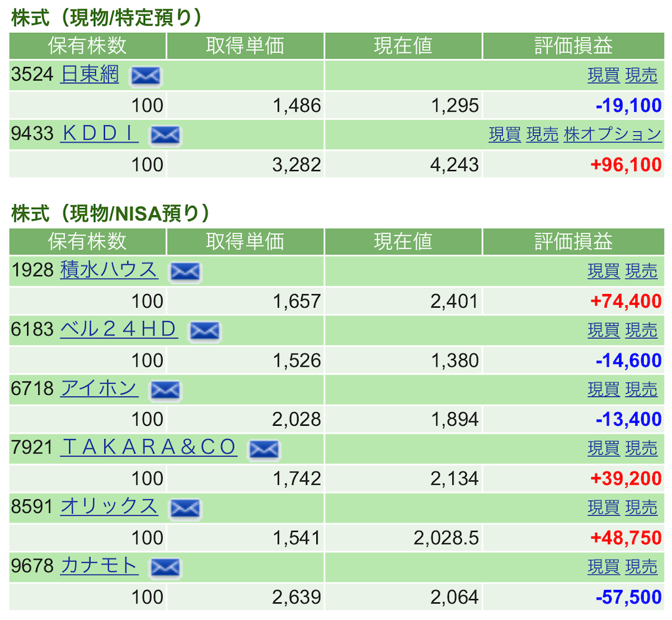This screenshot has height=620, width=672.
Task: Click the +96,100 valuation for KDDI
Action: pyautogui.click(x=626, y=165)
